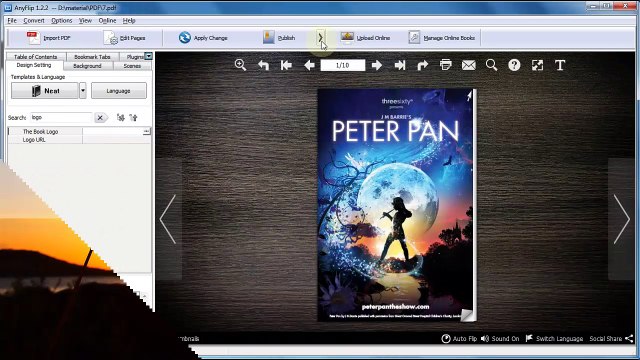Click the curled page corner of the book
Screen dimensions: 640x360
tap(468, 315)
